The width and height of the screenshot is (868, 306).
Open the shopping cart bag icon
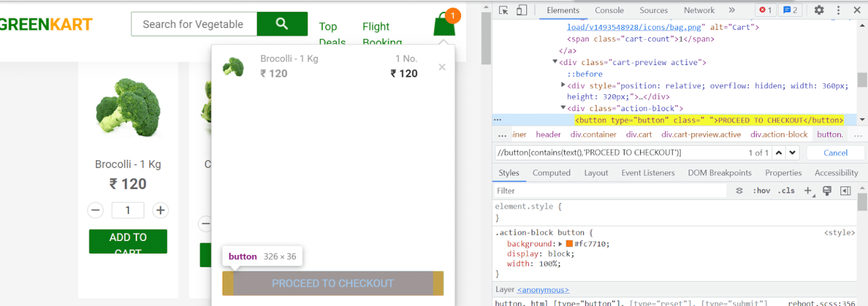(x=444, y=25)
